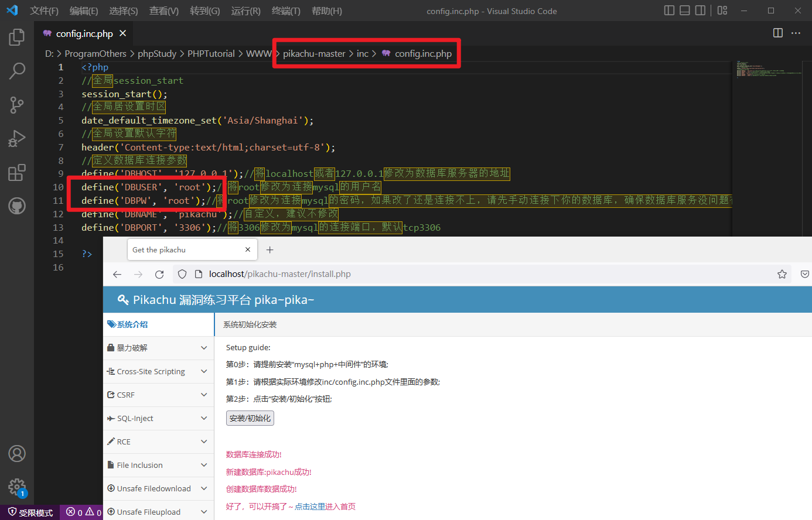Open the Run and Debug view
The height and width of the screenshot is (520, 812).
16,139
